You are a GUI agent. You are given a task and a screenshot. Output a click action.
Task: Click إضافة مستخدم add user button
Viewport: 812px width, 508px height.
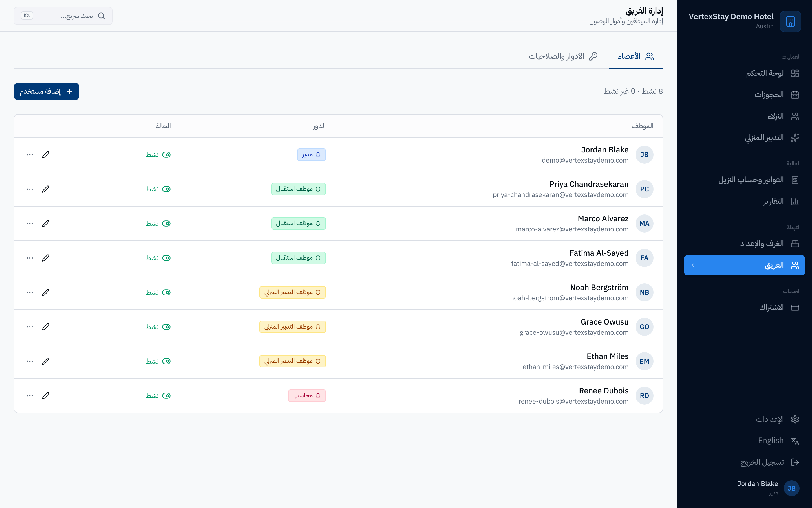(x=46, y=91)
